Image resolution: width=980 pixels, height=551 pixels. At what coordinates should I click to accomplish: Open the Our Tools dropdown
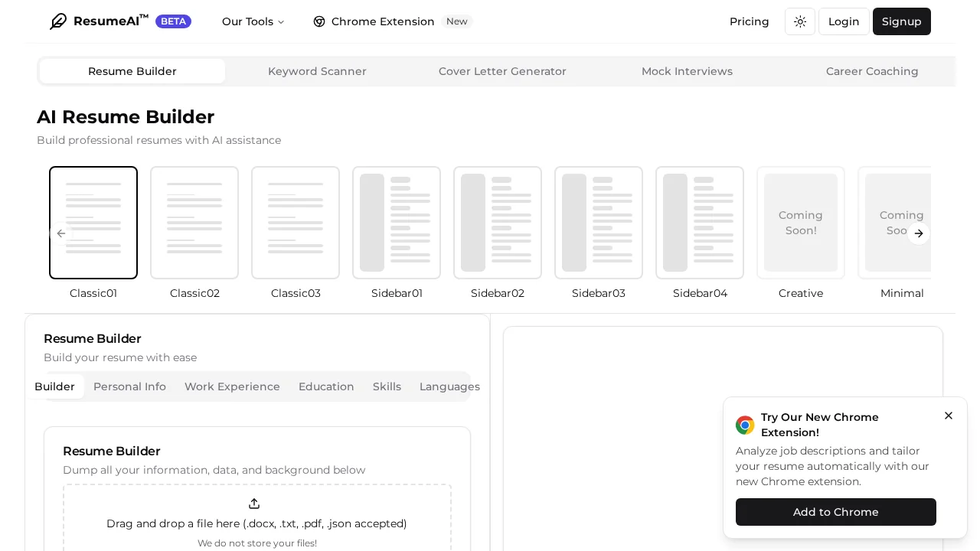pyautogui.click(x=253, y=21)
